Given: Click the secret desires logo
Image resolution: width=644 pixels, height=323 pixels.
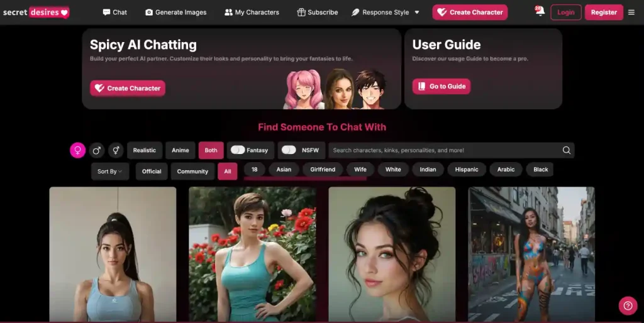Looking at the screenshot, I should pyautogui.click(x=35, y=12).
